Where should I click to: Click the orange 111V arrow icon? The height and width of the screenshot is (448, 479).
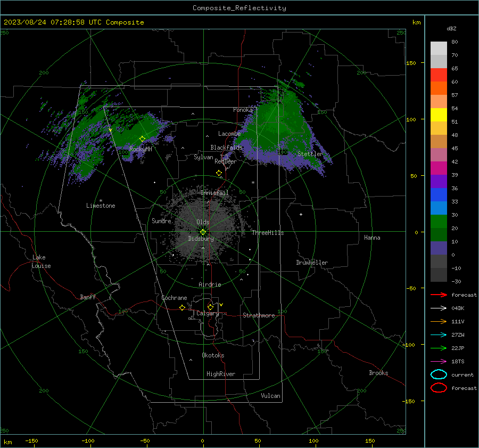[439, 321]
